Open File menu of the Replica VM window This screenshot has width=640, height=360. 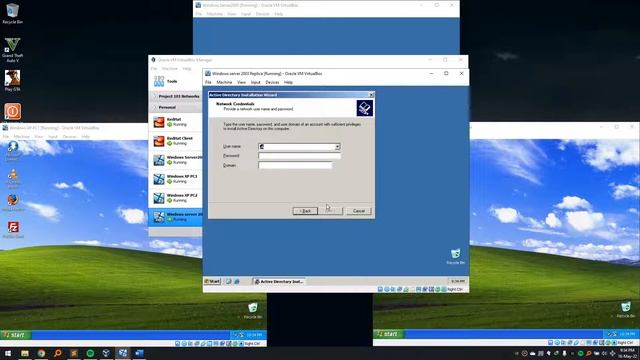click(x=208, y=82)
